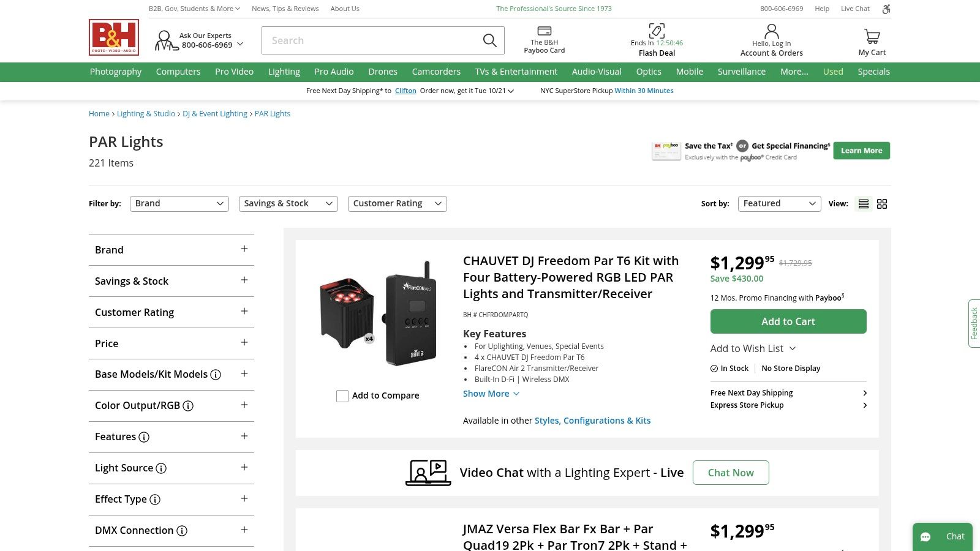Click the accessibility icon in top bar
The image size is (980, 551).
pyautogui.click(x=886, y=9)
